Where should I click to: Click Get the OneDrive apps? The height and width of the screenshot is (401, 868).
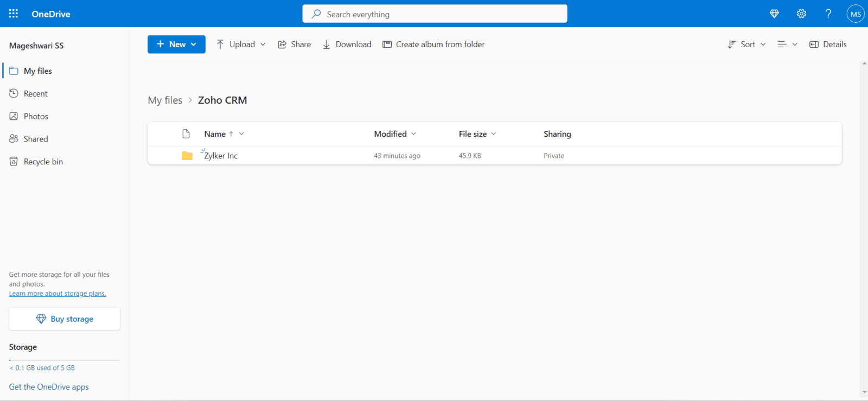[49, 387]
